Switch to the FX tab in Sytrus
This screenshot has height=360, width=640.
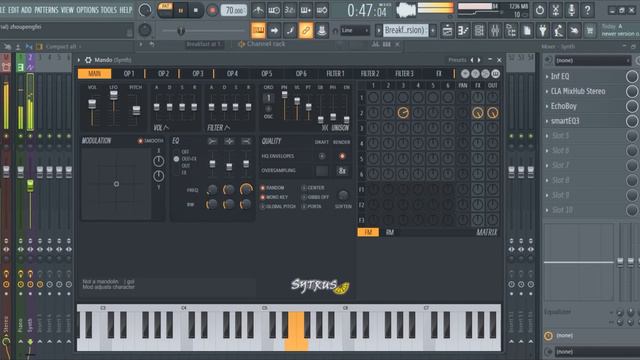[438, 73]
